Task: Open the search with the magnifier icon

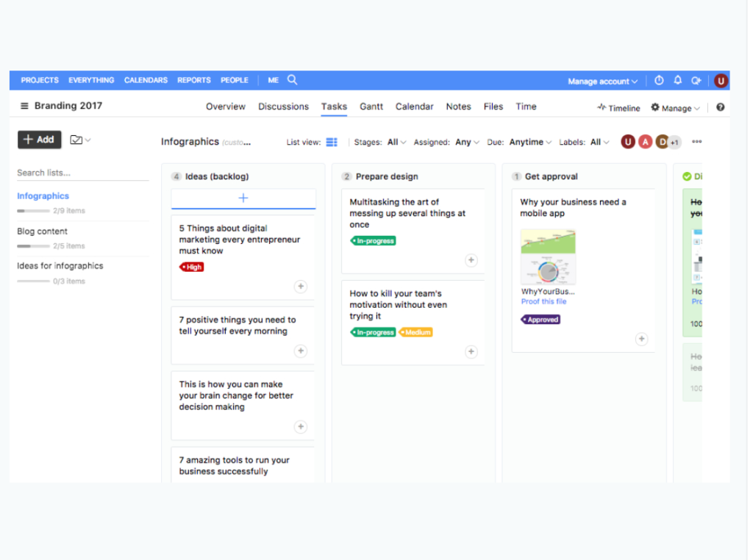Action: point(292,80)
